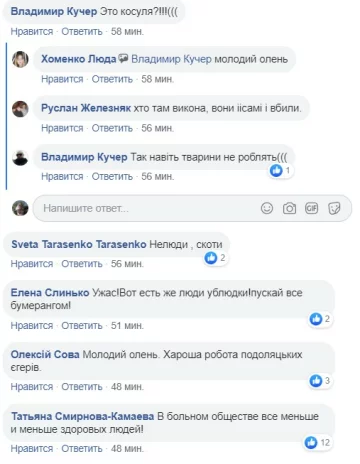Open Хоменко Люда's avatar profile picture

click(x=20, y=59)
